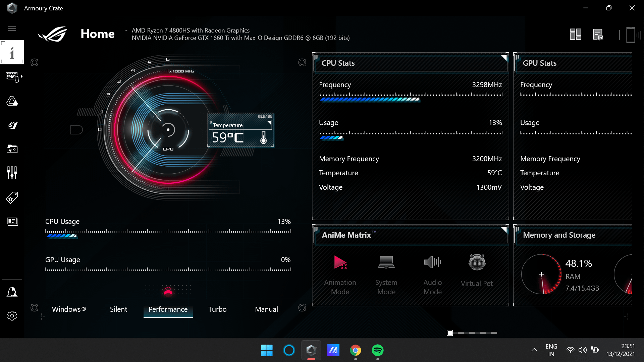Image resolution: width=644 pixels, height=362 pixels.
Task: Open MyASUS app from taskbar
Action: click(x=333, y=350)
